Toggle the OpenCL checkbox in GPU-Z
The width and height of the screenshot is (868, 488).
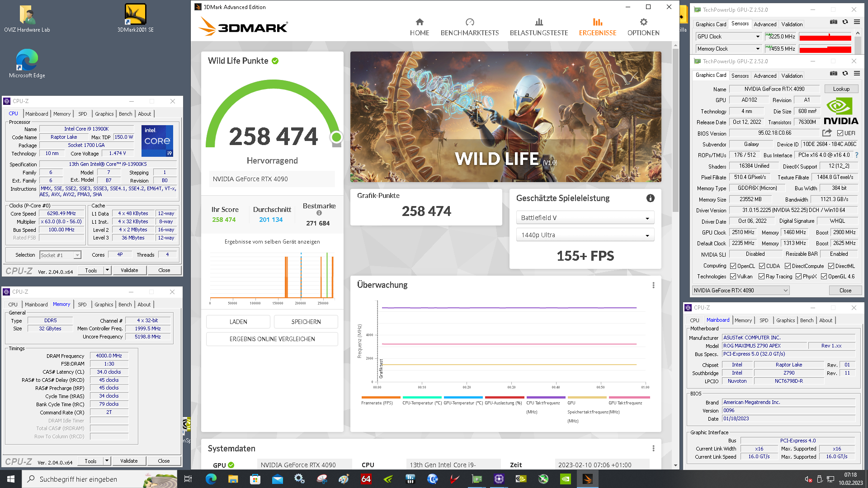(x=733, y=266)
